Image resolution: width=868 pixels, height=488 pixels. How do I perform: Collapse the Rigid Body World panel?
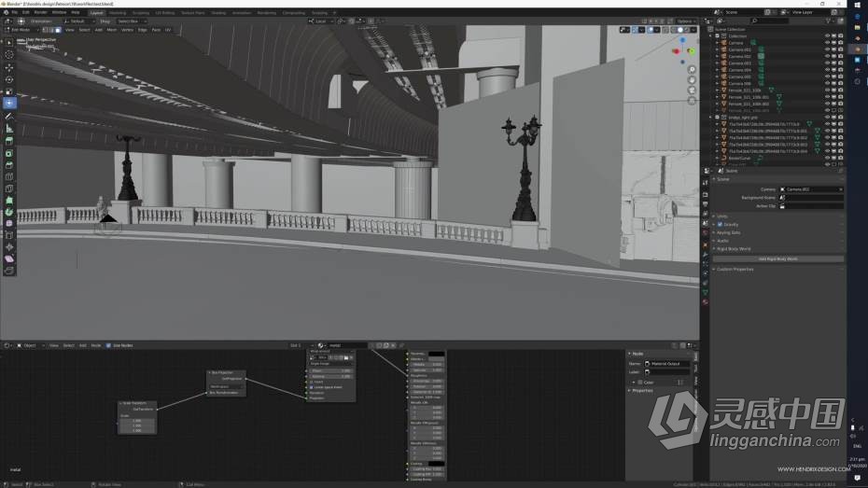point(734,249)
